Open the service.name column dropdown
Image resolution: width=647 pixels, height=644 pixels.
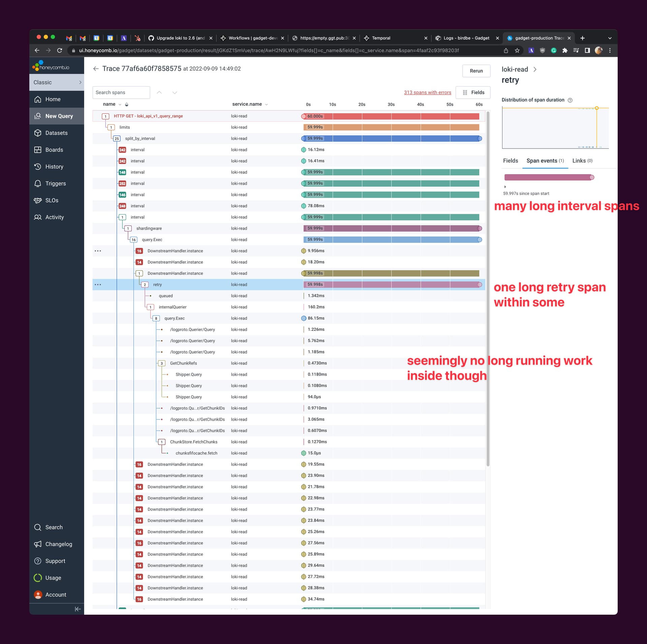tap(267, 104)
